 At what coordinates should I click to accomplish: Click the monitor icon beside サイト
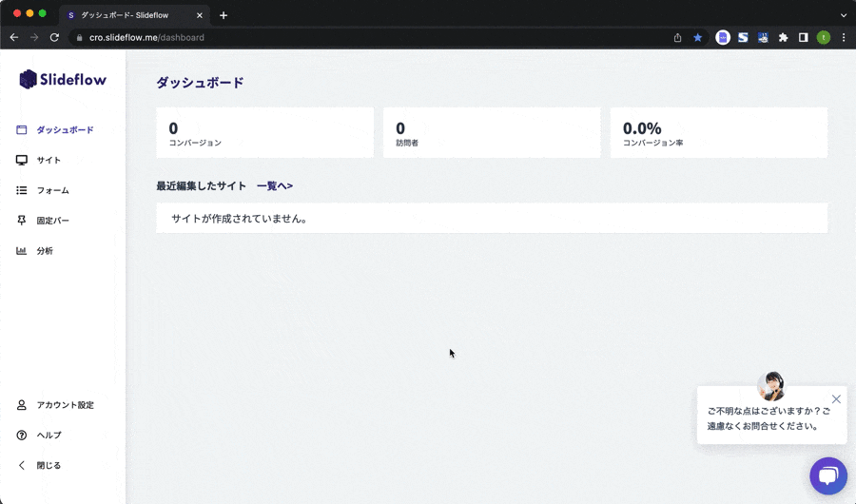(x=21, y=160)
